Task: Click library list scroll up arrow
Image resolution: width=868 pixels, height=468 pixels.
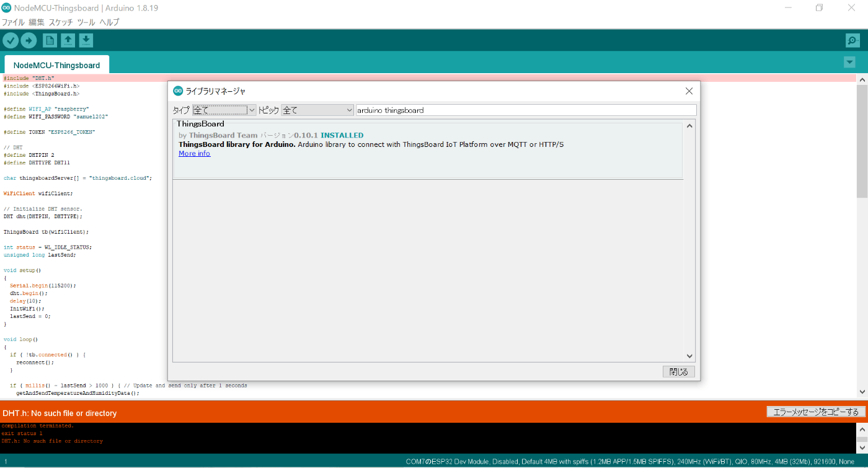Action: click(x=690, y=125)
